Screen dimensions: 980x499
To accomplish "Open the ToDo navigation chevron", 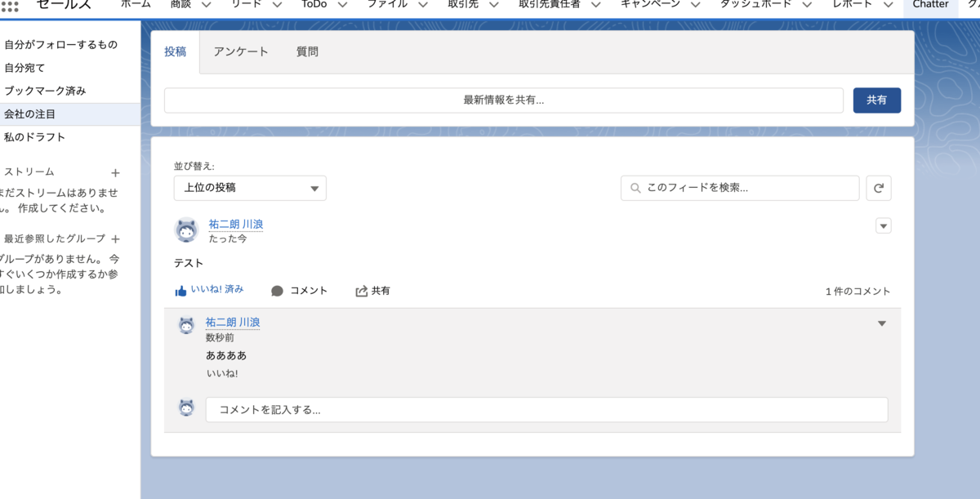I will (x=342, y=3).
